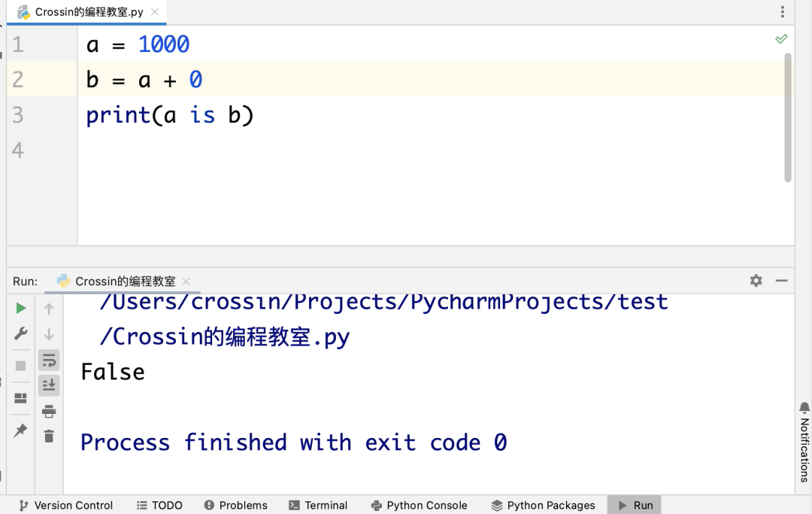Open the Notifications side panel
The width and height of the screenshot is (812, 514).
[x=804, y=443]
